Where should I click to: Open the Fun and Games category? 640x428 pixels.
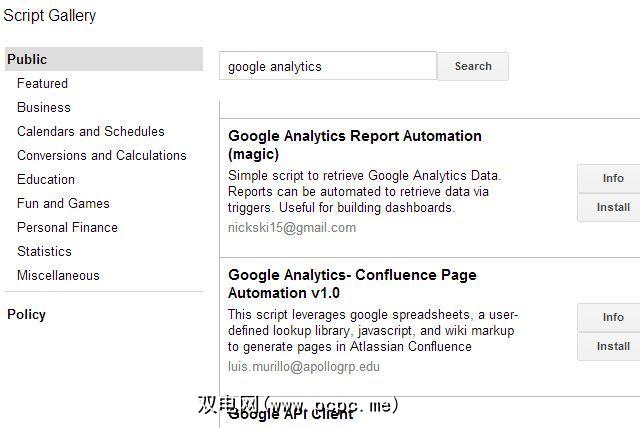pyautogui.click(x=63, y=203)
